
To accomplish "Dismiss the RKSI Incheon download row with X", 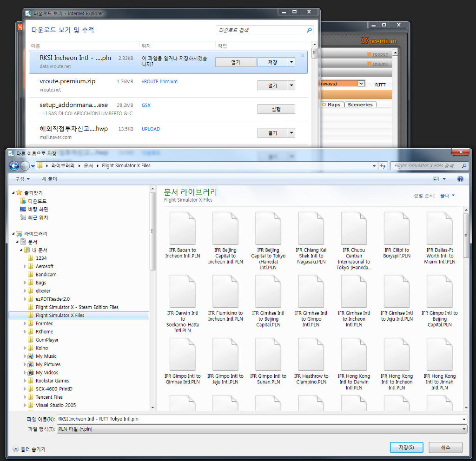I will (303, 56).
